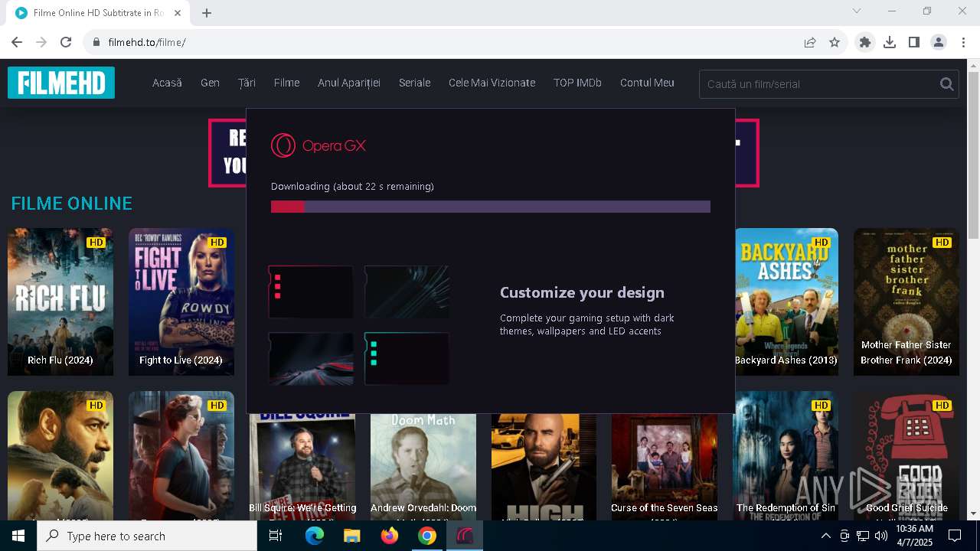Open Curse of the Seven Seas poster

point(665,467)
